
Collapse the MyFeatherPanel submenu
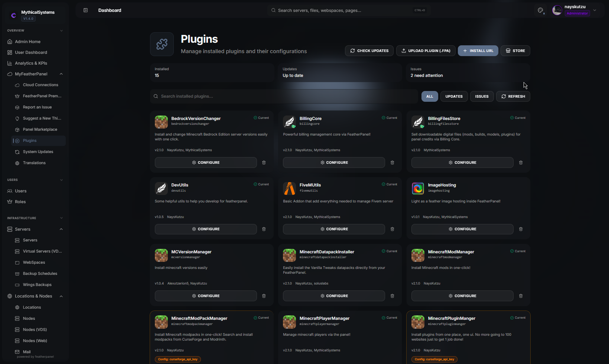click(x=61, y=74)
